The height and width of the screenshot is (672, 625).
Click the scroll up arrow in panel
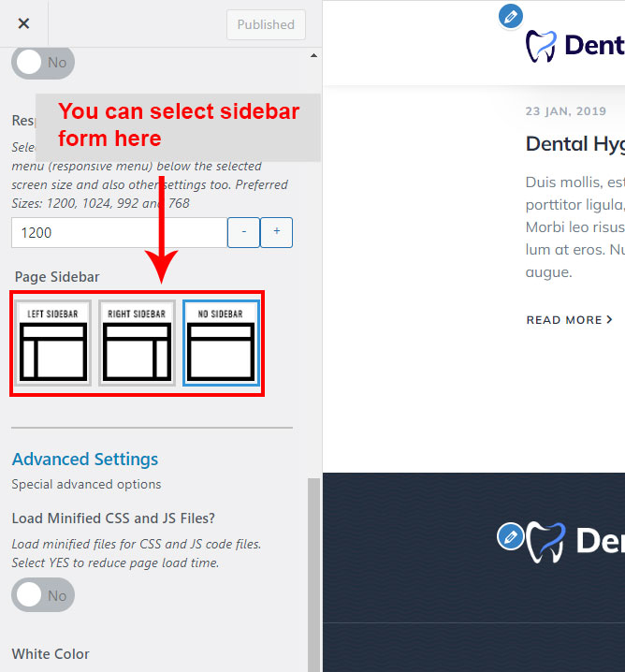point(312,57)
